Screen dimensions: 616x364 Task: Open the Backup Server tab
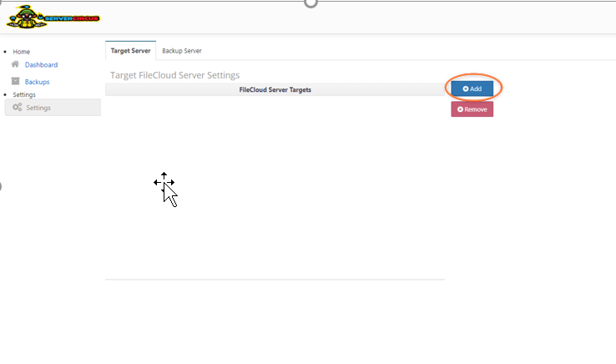tap(181, 51)
